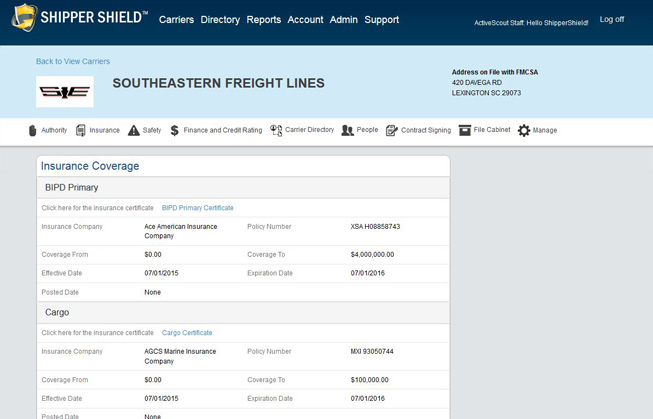Click the Authority icon in the toolbar
Image resolution: width=653 pixels, height=419 pixels.
32,131
